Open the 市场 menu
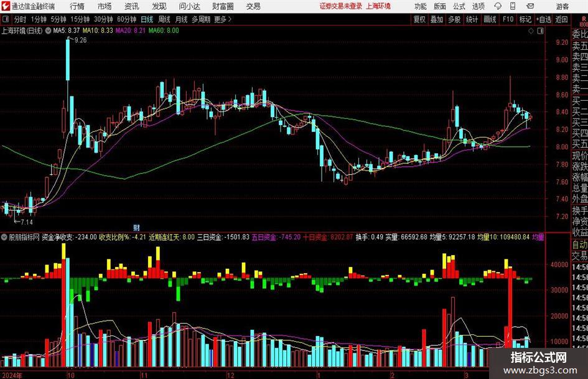 point(105,6)
